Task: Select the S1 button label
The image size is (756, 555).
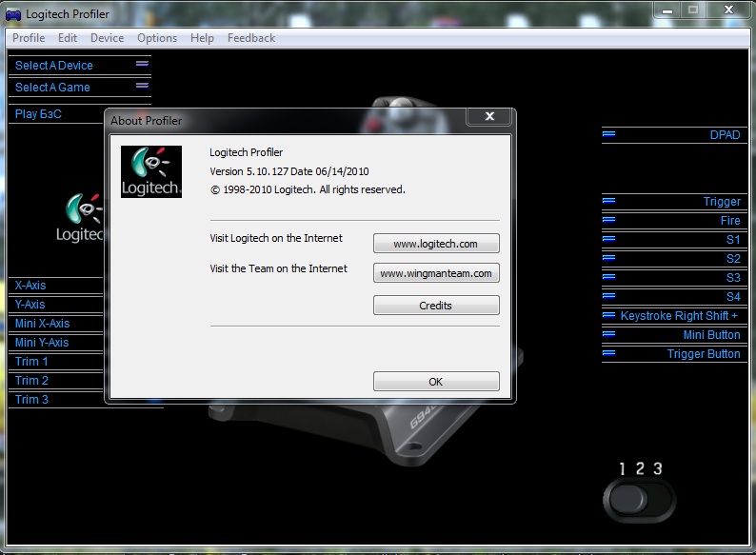Action: [x=733, y=240]
